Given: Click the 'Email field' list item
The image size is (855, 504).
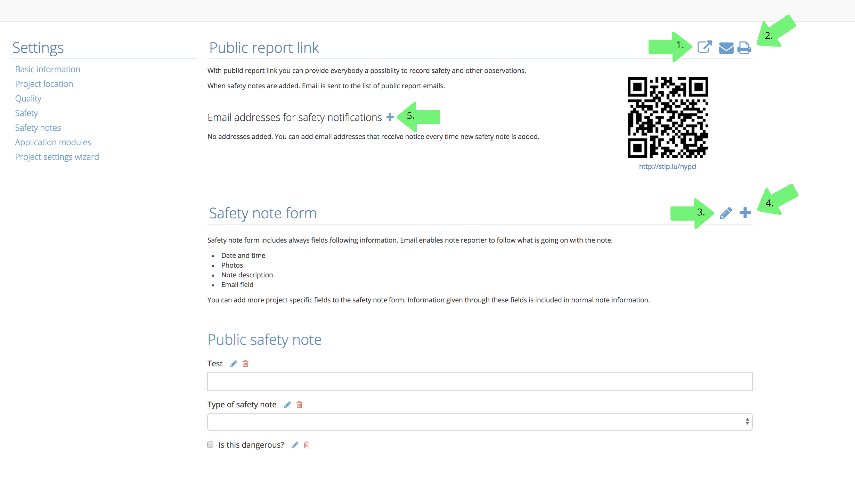Looking at the screenshot, I should (237, 285).
